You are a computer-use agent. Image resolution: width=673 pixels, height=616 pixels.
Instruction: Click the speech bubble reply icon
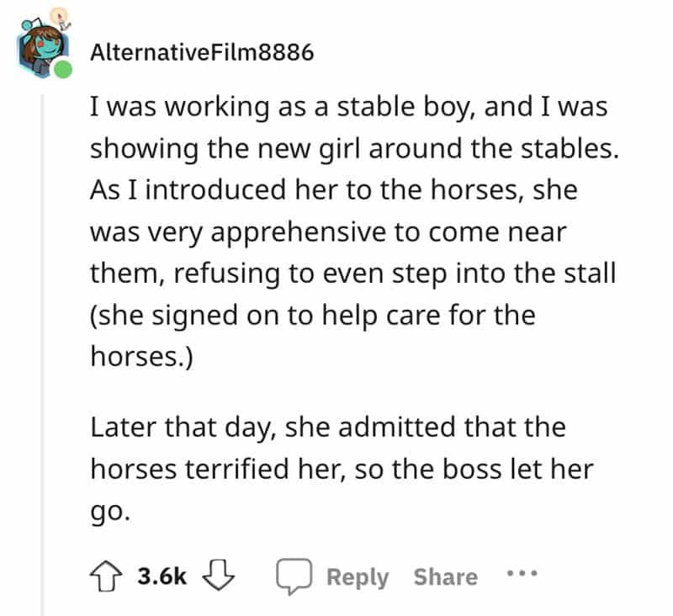click(294, 577)
